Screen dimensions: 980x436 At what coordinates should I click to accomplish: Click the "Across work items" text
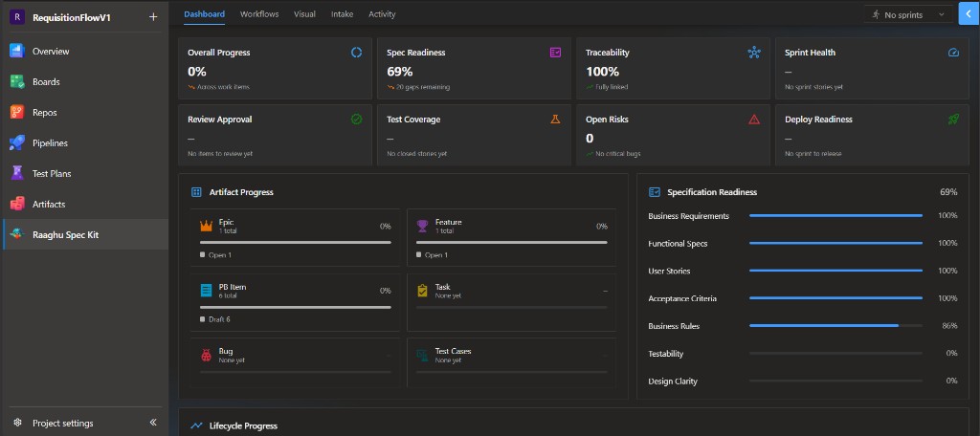[223, 87]
